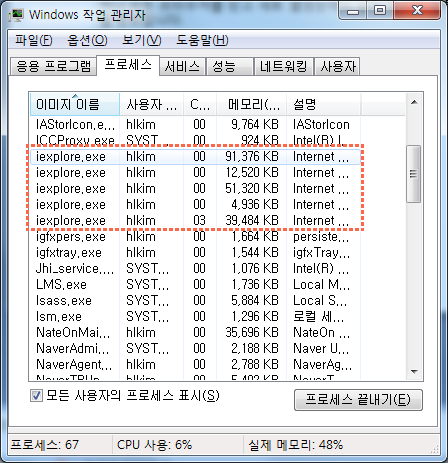Maximize the Windows 작업 관리자 window
The width and height of the screenshot is (448, 463).
tap(380, 11)
